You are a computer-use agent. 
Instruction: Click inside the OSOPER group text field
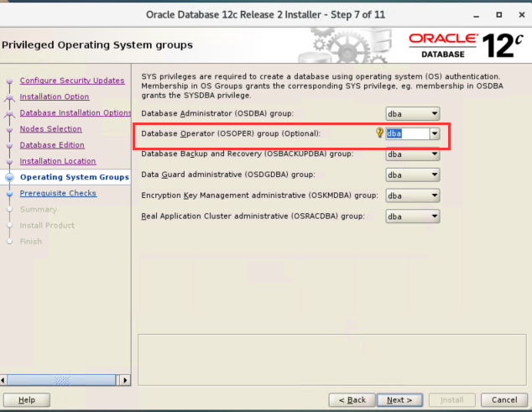(408, 133)
